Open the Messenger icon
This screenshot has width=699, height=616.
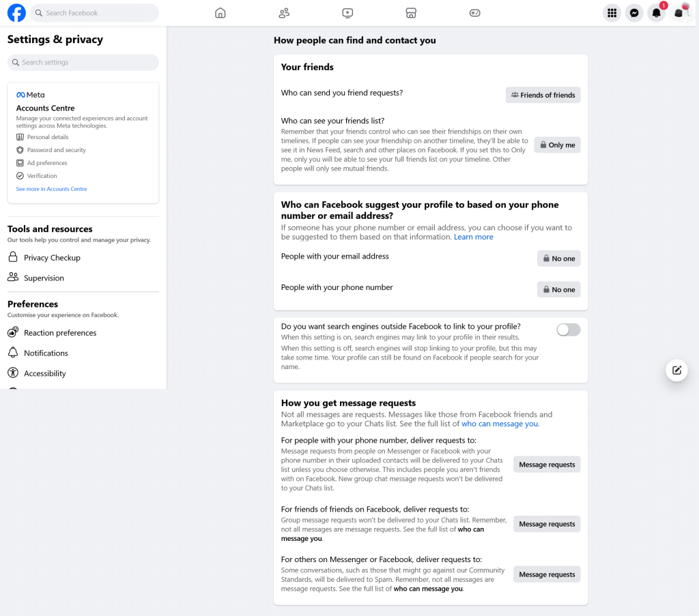tap(634, 12)
